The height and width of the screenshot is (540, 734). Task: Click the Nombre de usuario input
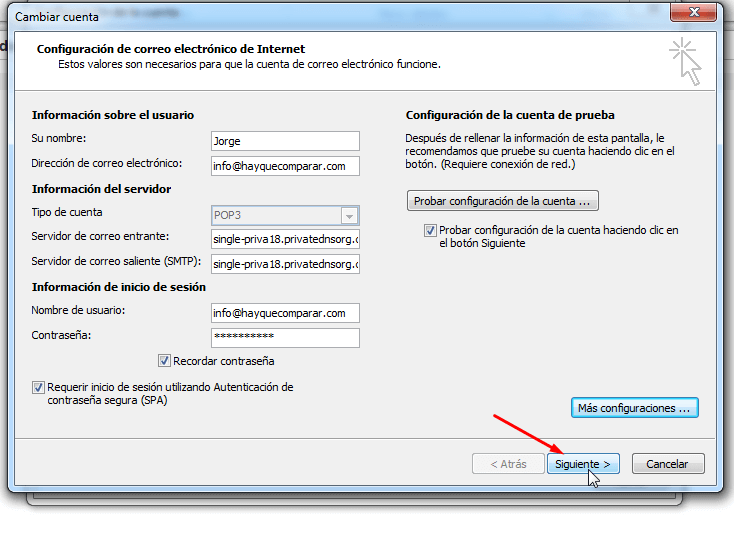(285, 313)
